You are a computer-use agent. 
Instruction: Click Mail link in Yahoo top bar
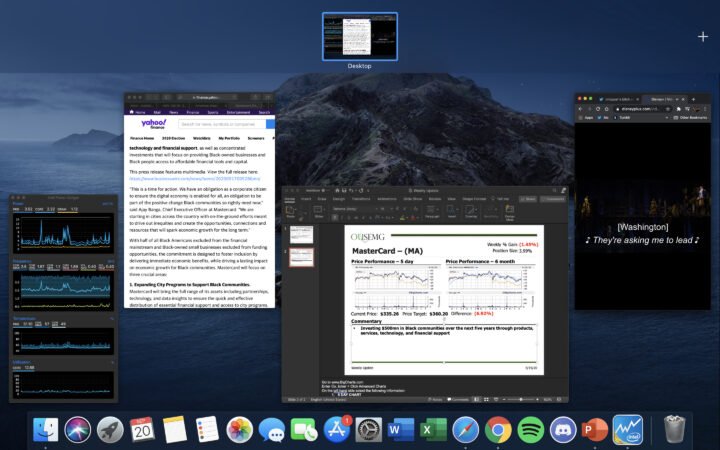(x=157, y=112)
